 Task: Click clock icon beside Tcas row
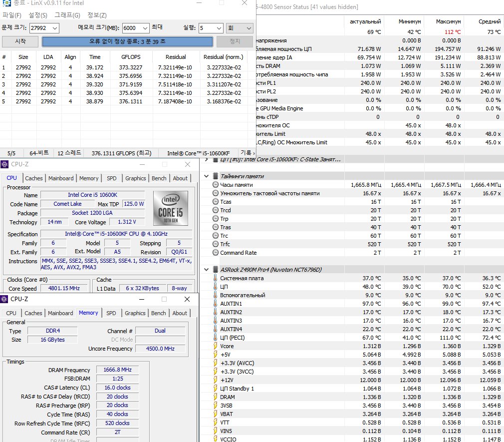pos(216,202)
